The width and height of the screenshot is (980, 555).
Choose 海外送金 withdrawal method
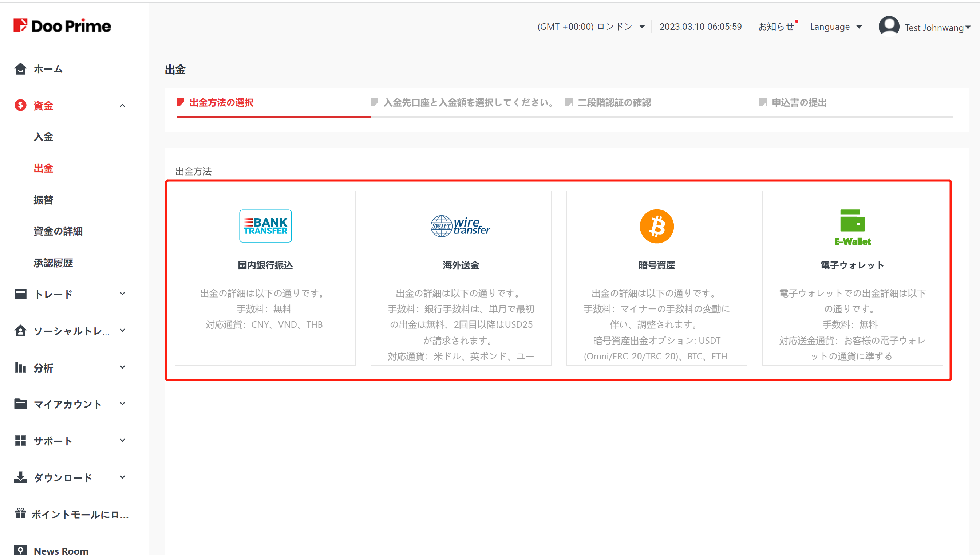pos(461,278)
